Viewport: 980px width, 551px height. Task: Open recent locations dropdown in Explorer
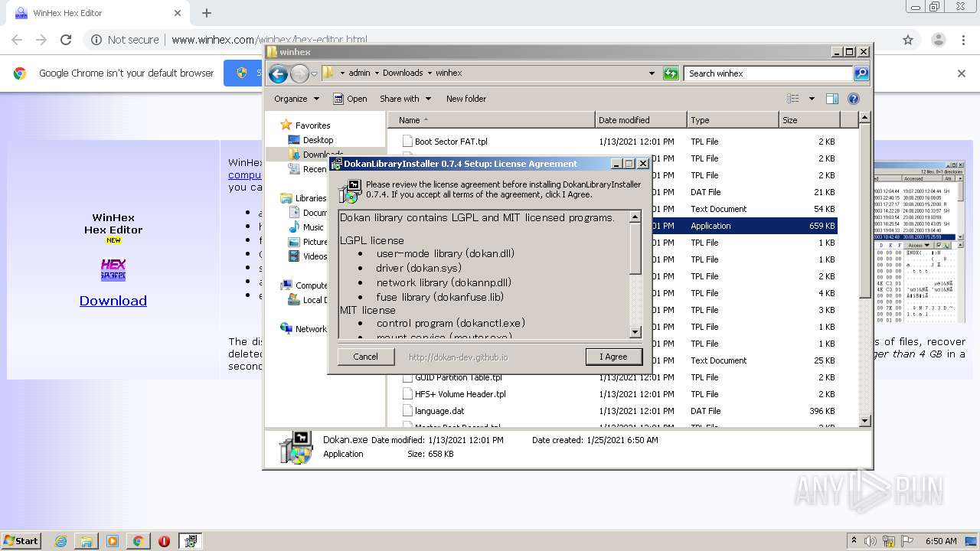[314, 74]
